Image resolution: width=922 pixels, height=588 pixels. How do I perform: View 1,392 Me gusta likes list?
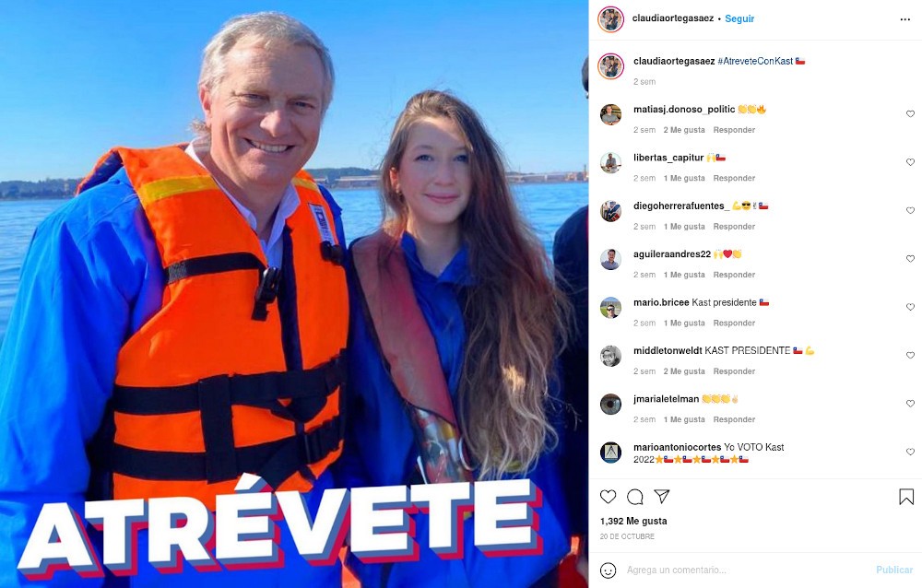tap(633, 521)
